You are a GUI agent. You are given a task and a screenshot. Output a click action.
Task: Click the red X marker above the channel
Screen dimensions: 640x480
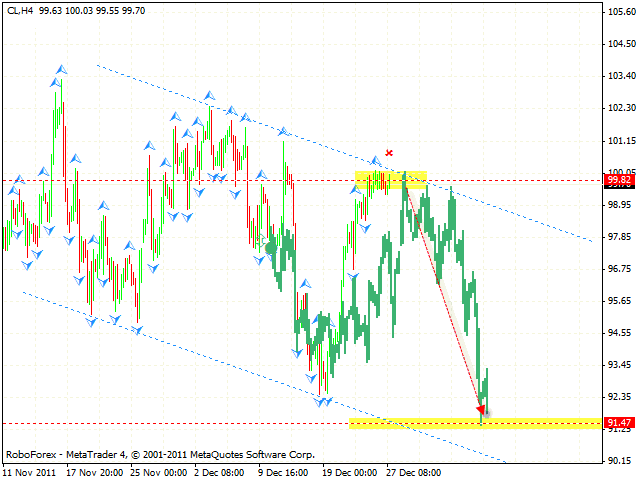click(x=389, y=153)
